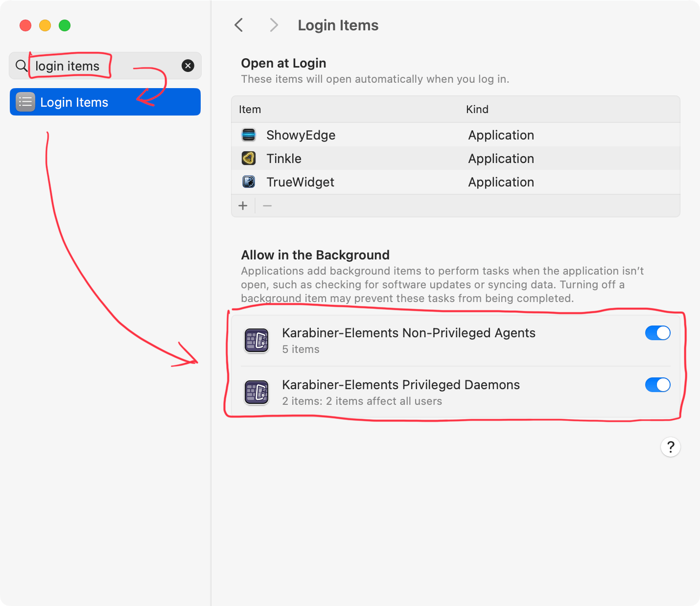Go back with the left chevron
Viewport: 700px width, 606px height.
(x=239, y=25)
